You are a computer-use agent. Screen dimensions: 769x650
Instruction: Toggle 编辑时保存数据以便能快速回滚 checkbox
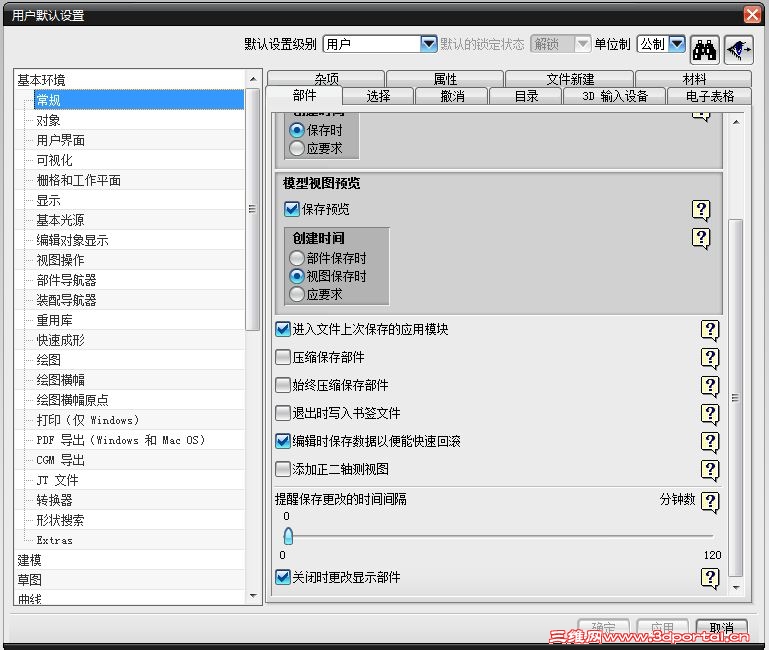(x=283, y=441)
